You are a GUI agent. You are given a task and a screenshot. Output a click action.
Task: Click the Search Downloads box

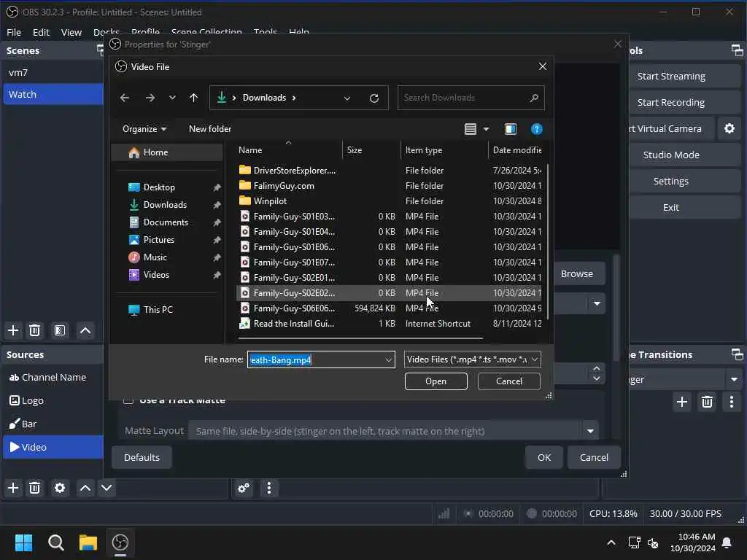(x=471, y=98)
